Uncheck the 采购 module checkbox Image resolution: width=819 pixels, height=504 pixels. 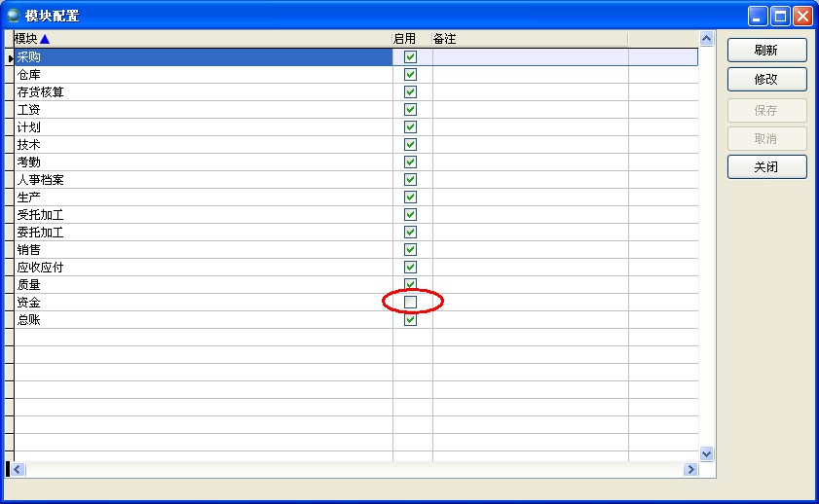point(410,57)
